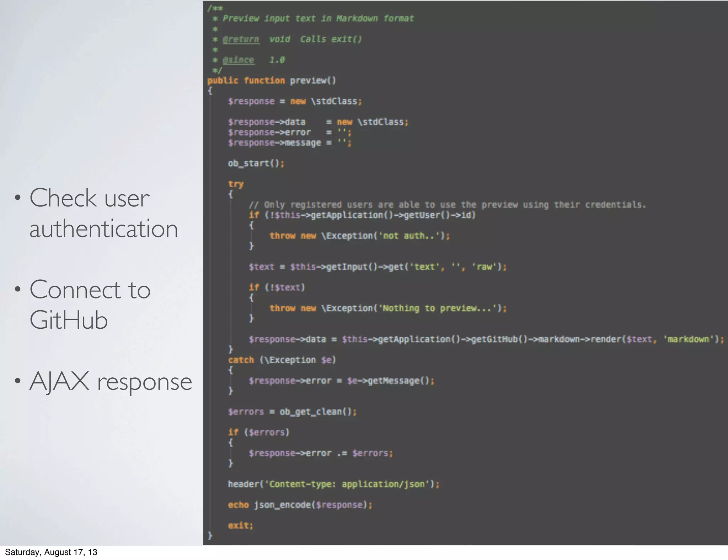Click the throw Exception 'not auth..' line
This screenshot has width=728, height=560.
pos(359,236)
